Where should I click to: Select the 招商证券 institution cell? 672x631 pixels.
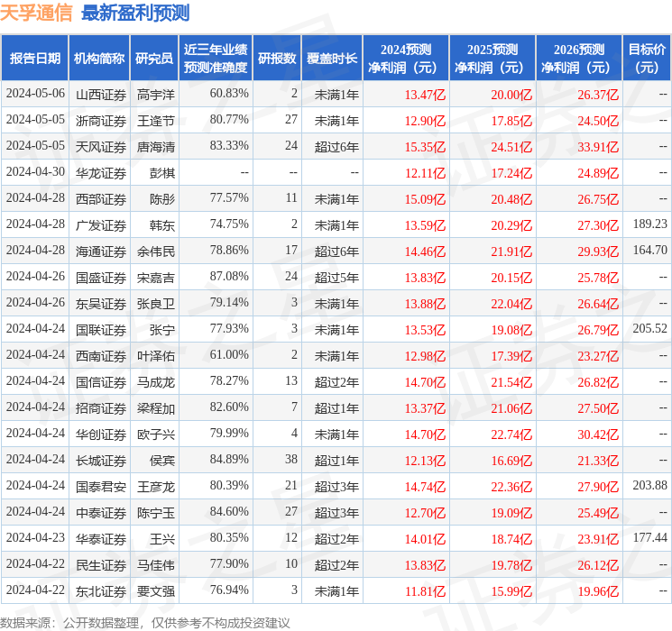coord(101,408)
